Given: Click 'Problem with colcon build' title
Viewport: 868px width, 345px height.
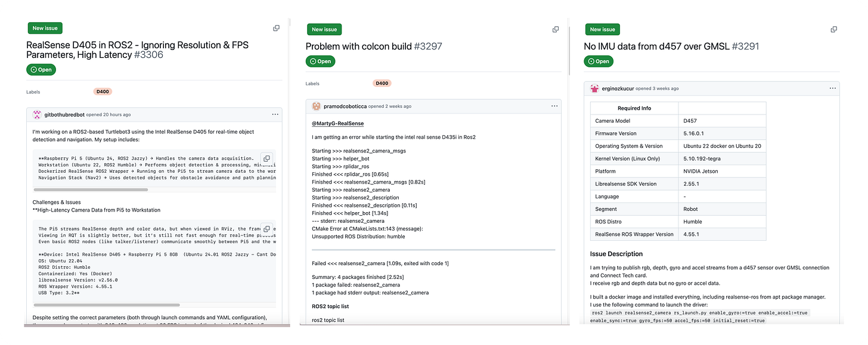Looking at the screenshot, I should (x=359, y=46).
